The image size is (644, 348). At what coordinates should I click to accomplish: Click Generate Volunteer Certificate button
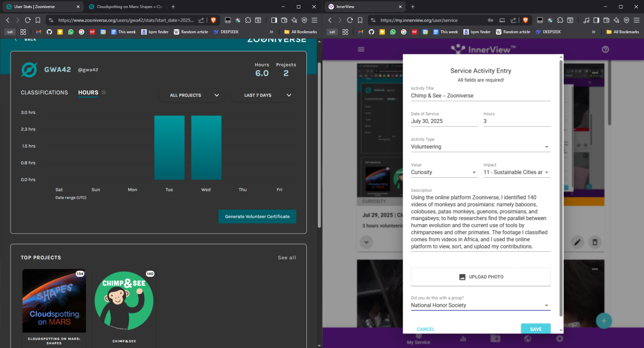pyautogui.click(x=257, y=217)
